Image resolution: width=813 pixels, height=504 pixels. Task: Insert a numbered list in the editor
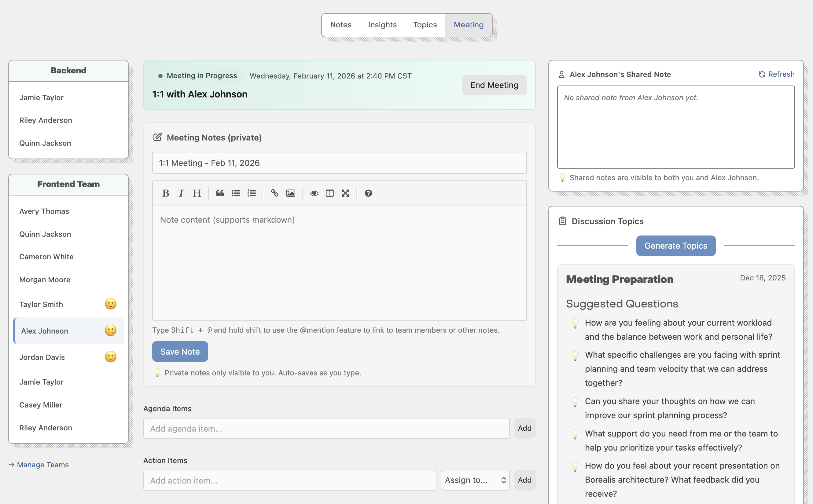point(252,193)
